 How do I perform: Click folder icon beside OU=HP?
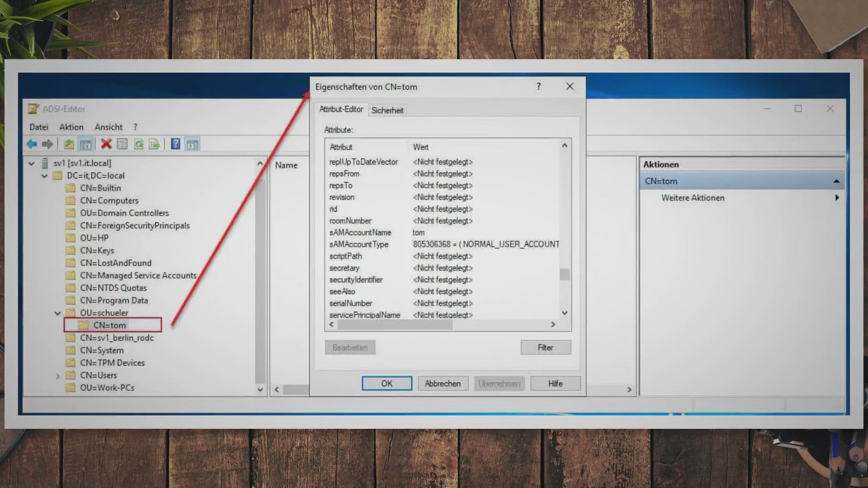71,238
